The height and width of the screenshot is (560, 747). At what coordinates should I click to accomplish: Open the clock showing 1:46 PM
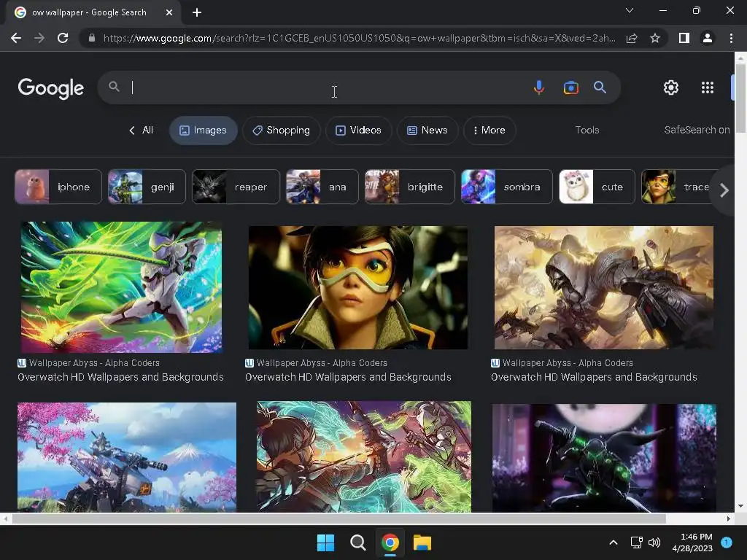(692, 542)
